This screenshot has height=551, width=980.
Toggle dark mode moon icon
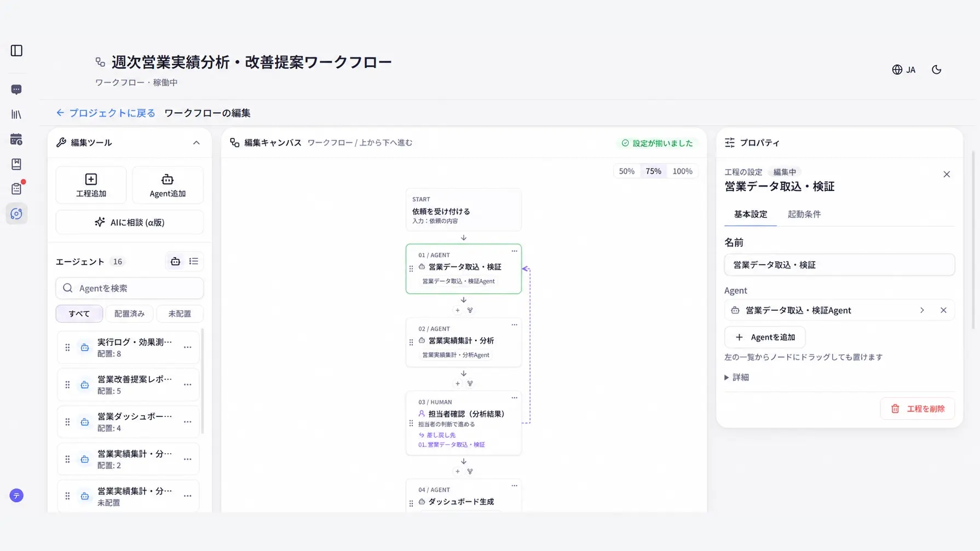pos(937,69)
